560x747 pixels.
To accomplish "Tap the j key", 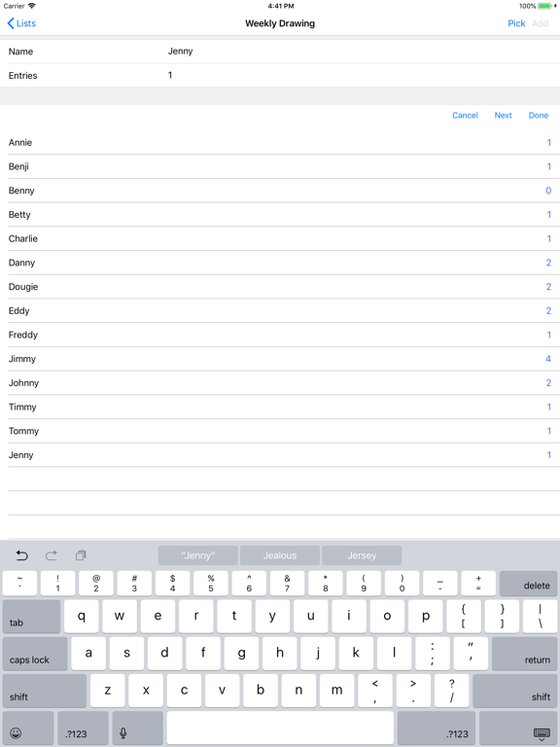I will coord(318,654).
